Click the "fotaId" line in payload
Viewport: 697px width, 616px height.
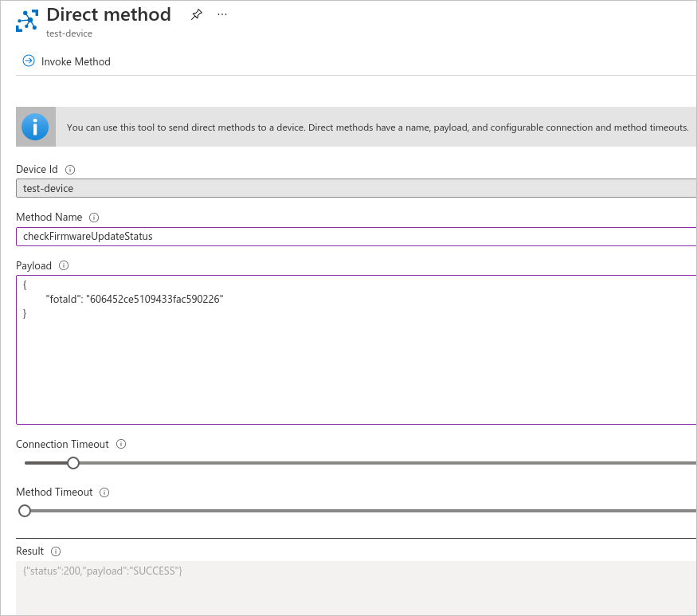tap(135, 299)
